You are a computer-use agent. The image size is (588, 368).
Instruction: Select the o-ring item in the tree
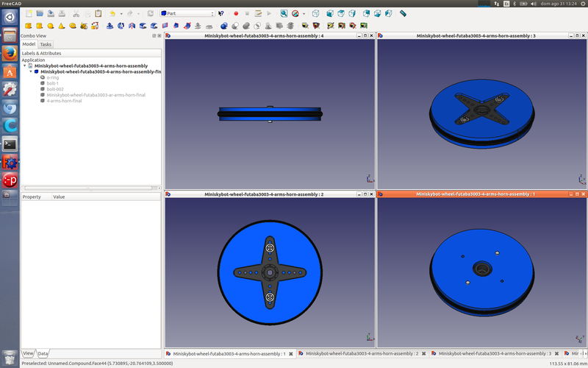pyautogui.click(x=52, y=77)
